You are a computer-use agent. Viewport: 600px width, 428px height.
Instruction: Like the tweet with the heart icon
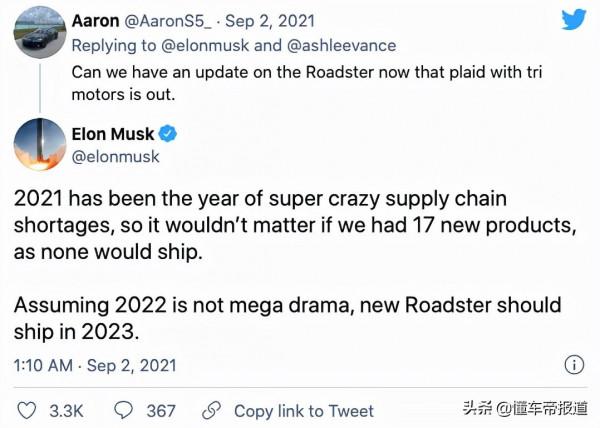pyautogui.click(x=27, y=411)
